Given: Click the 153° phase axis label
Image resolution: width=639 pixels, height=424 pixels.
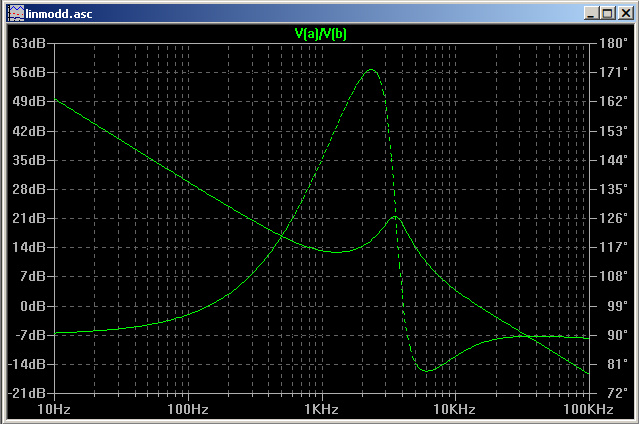Looking at the screenshot, I should coord(613,131).
